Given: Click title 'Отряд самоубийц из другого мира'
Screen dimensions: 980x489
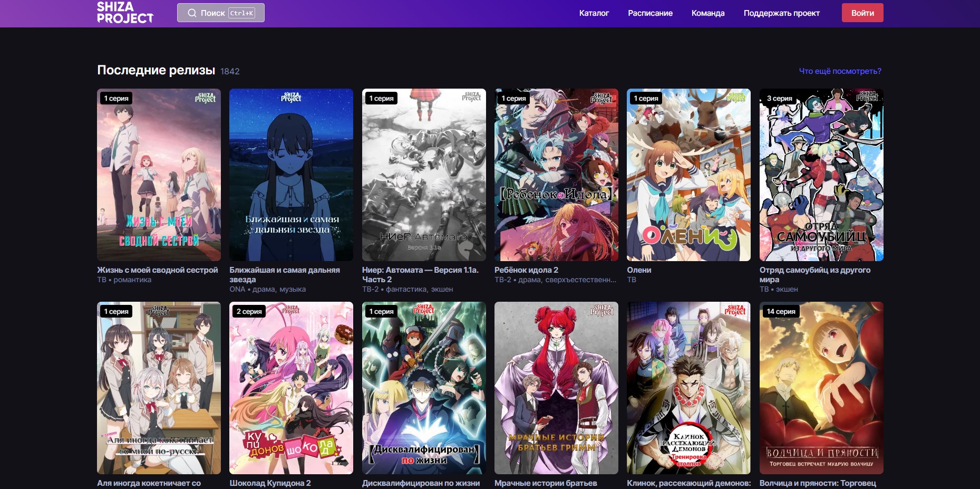Looking at the screenshot, I should [x=815, y=275].
